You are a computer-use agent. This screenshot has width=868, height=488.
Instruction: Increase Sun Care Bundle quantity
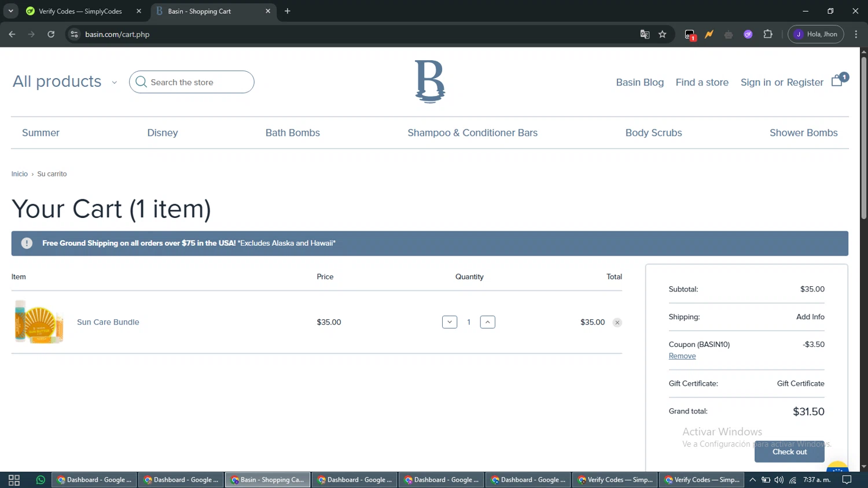(488, 322)
